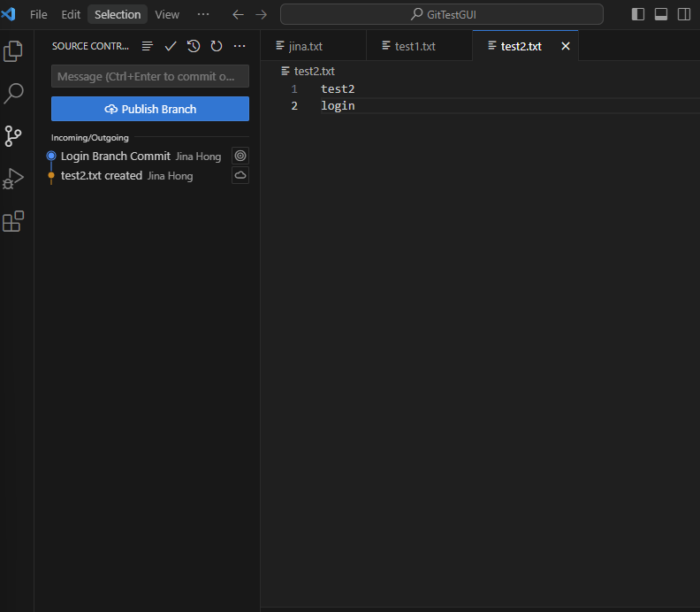This screenshot has width=700, height=612.
Task: Open the Search view in activity bar
Action: 13,94
